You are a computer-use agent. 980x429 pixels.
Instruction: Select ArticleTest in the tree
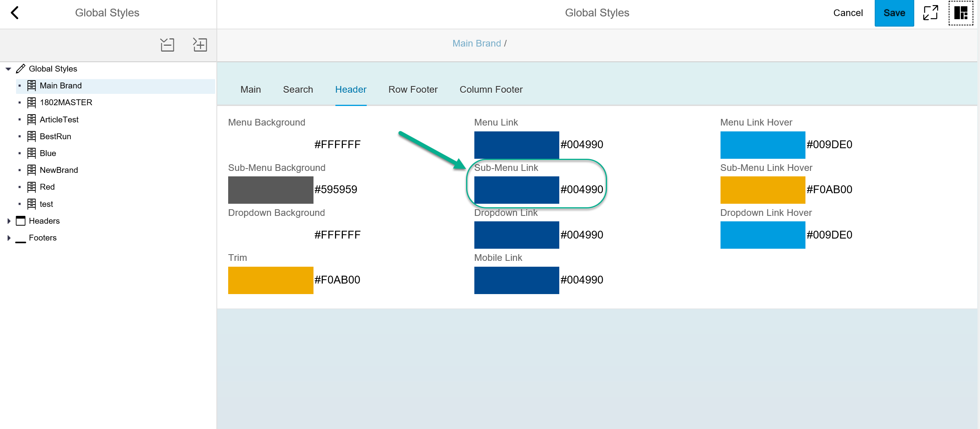(59, 120)
